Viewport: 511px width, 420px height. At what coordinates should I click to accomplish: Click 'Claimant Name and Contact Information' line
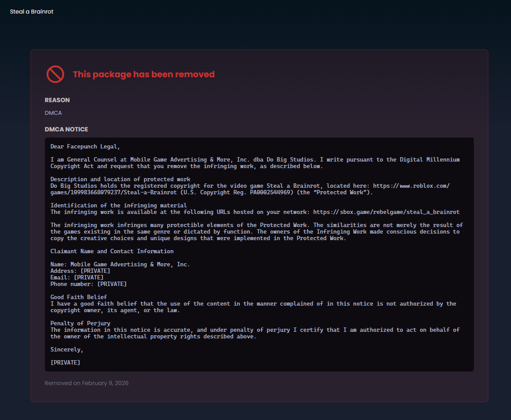coord(112,251)
